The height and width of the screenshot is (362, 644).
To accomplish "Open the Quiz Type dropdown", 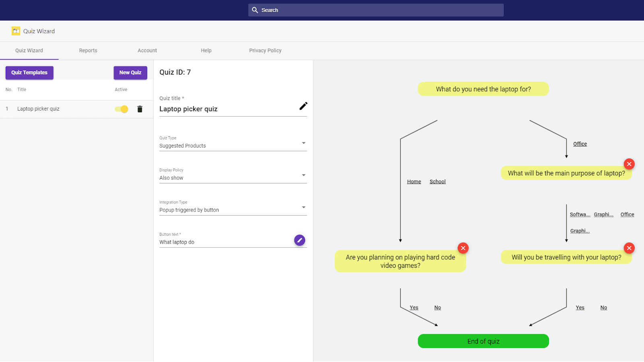I will point(303,143).
